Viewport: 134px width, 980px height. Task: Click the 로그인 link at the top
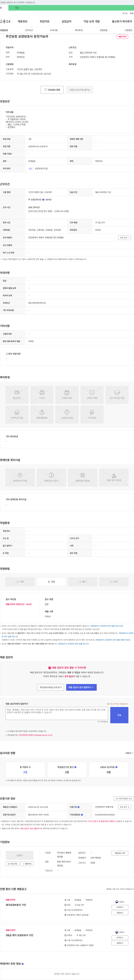[125, 13]
